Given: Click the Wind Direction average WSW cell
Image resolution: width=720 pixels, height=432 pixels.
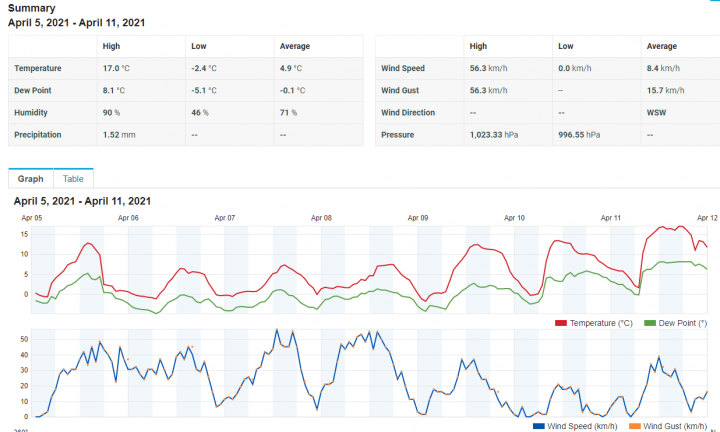Looking at the screenshot, I should point(656,112).
